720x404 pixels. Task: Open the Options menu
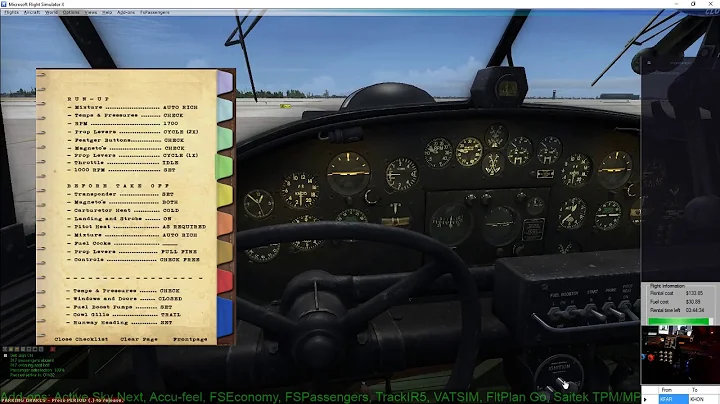[71, 12]
